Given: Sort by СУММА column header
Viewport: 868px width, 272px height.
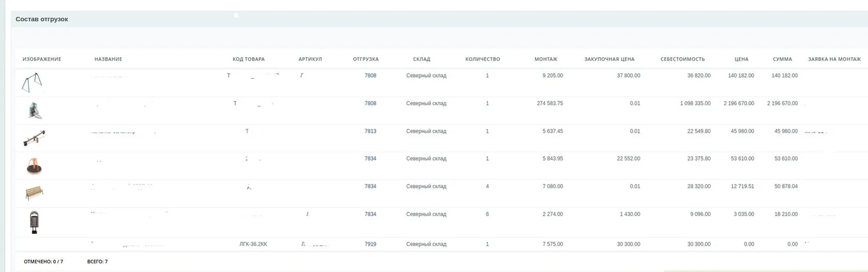Looking at the screenshot, I should (782, 60).
